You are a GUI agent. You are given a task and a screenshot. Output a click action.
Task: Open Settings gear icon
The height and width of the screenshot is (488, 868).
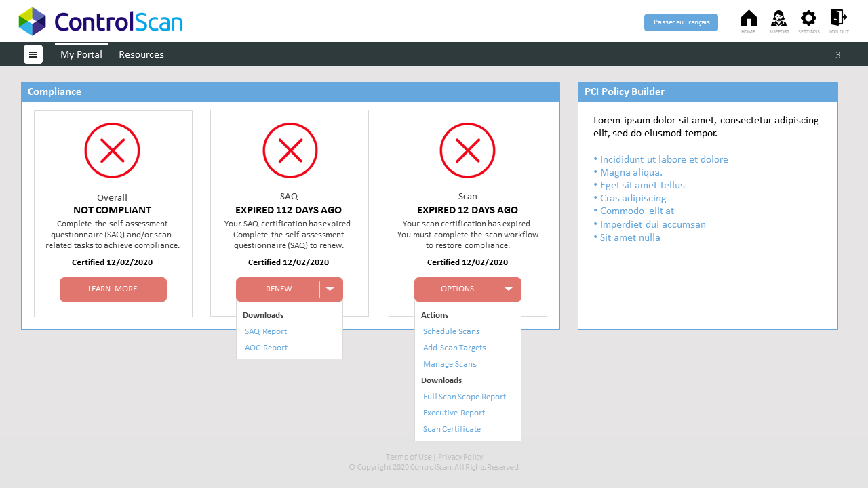click(808, 18)
